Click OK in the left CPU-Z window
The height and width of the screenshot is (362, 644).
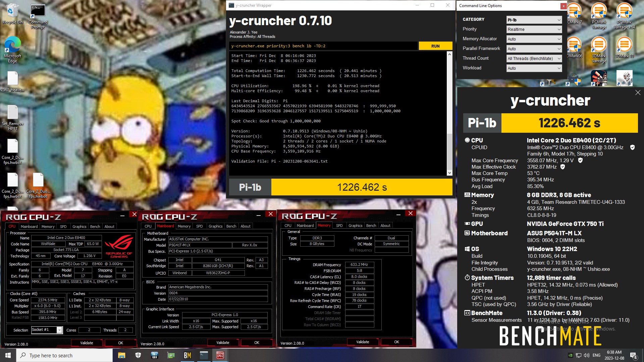click(120, 343)
